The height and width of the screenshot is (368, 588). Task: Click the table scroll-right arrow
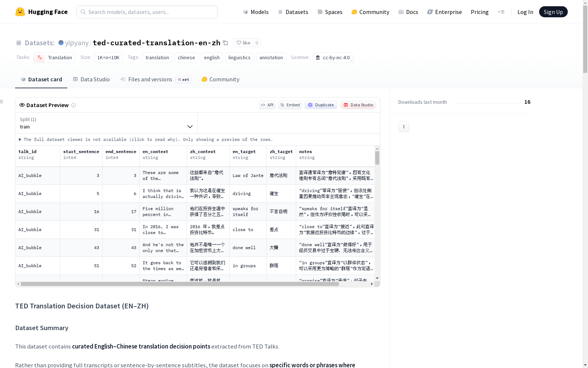point(372,284)
